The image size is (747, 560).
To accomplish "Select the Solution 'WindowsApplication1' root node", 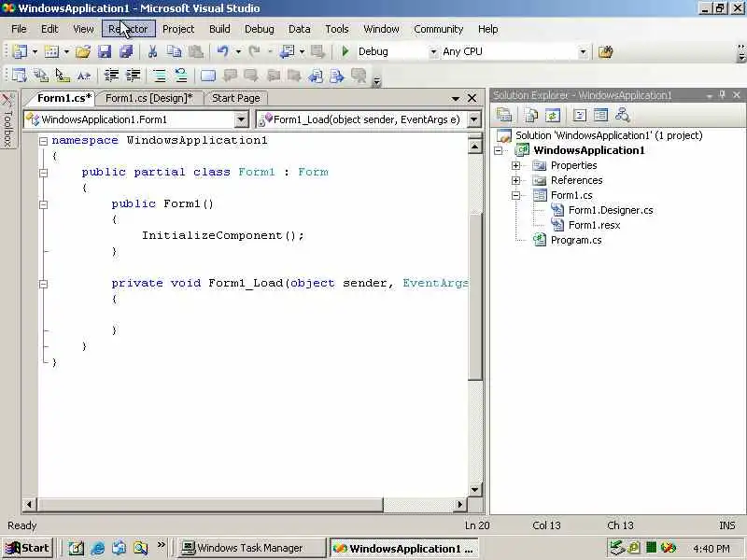I will tap(609, 135).
